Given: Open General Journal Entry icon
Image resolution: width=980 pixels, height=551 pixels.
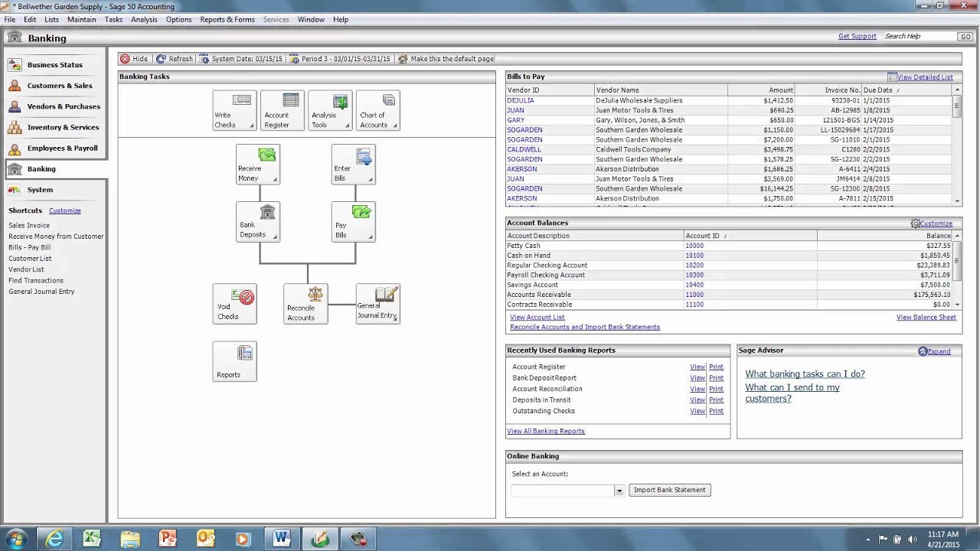Looking at the screenshot, I should (377, 303).
